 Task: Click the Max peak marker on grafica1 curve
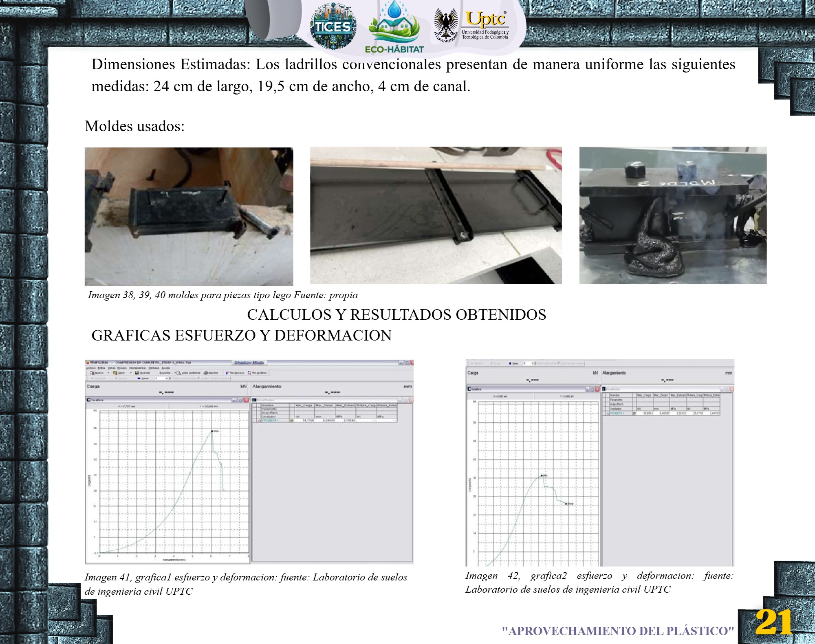pos(212,431)
